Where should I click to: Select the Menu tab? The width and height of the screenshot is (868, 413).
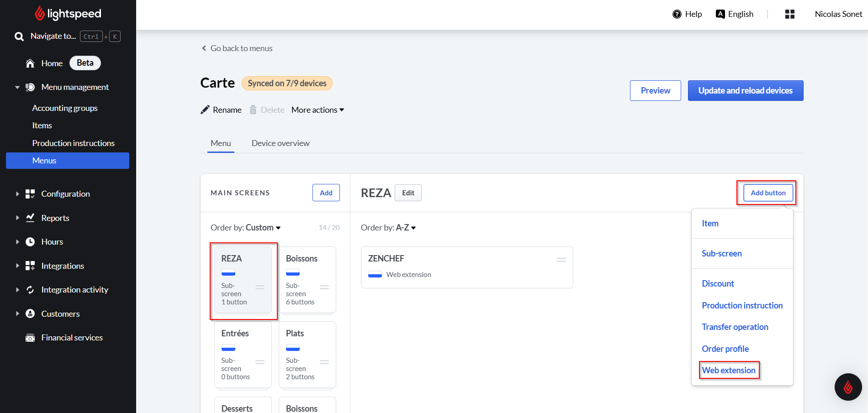coord(221,143)
